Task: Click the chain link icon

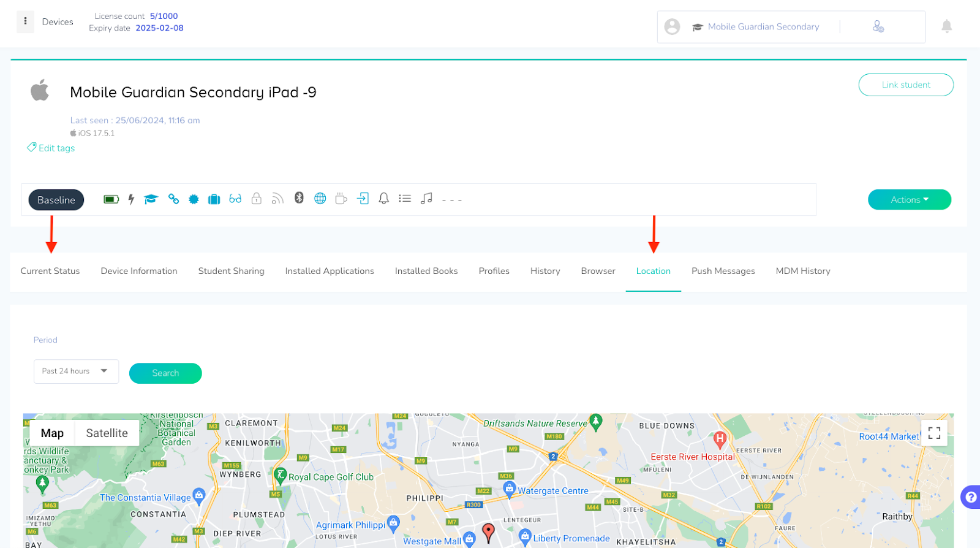Action: point(173,199)
